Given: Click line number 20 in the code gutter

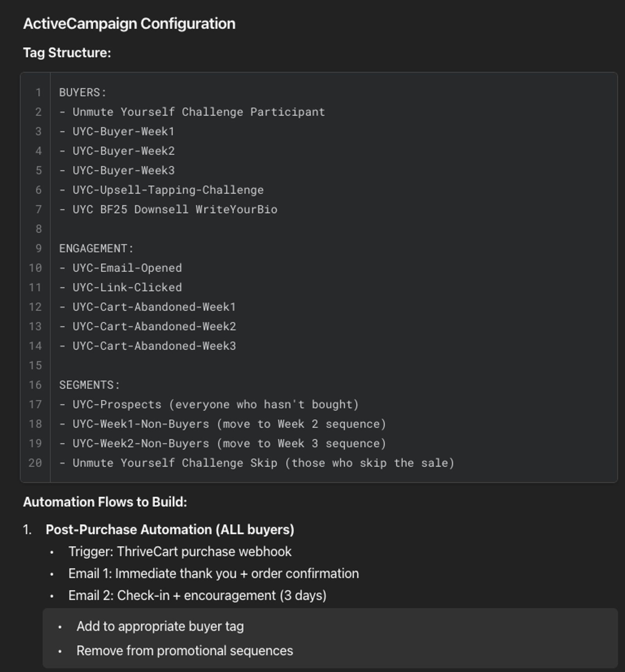Looking at the screenshot, I should (35, 463).
